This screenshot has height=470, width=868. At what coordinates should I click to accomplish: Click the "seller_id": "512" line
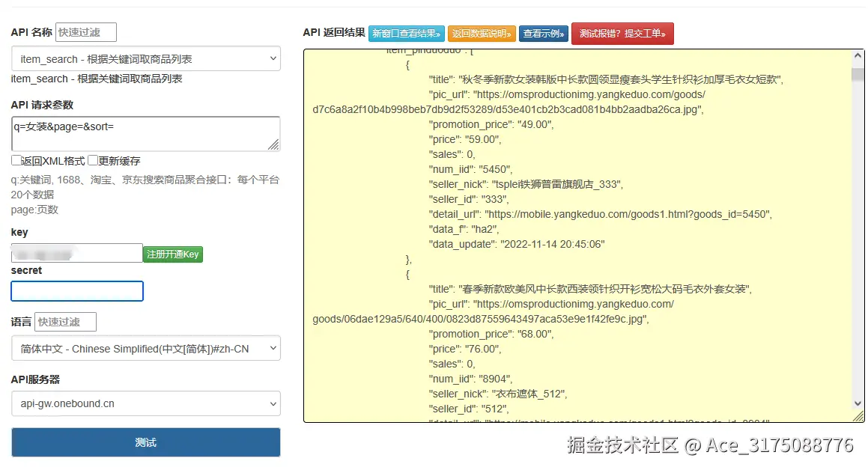point(468,409)
